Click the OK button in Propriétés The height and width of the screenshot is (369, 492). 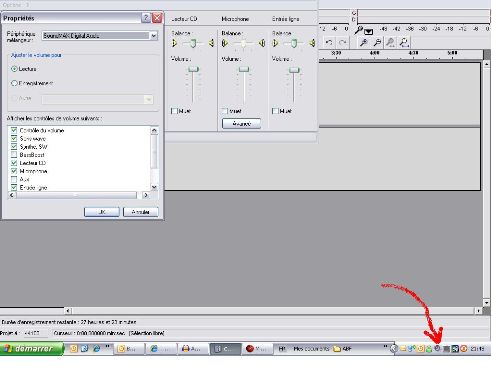[x=102, y=212]
